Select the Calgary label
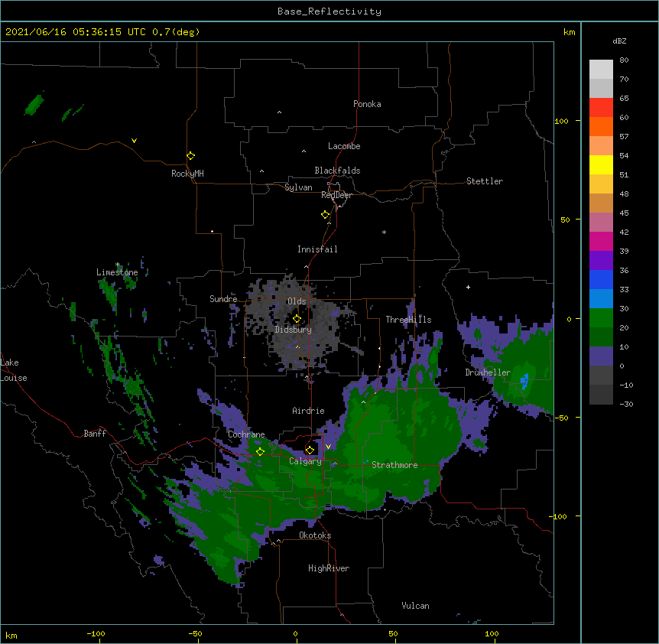659x644 pixels. click(x=305, y=461)
